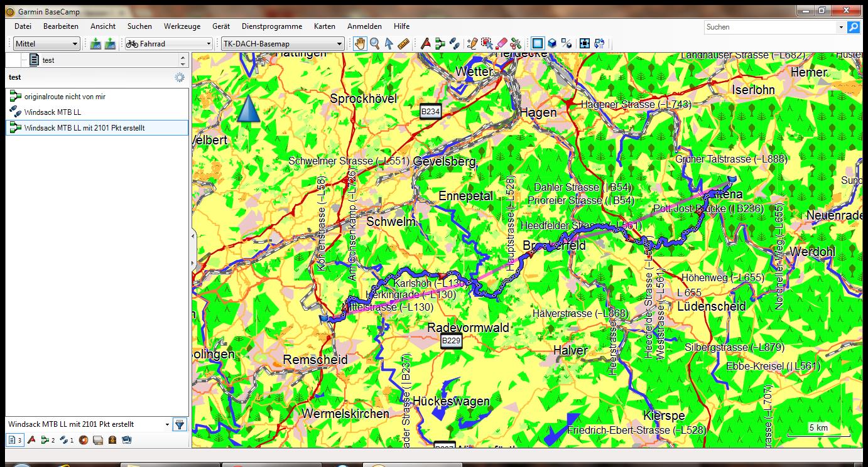Select the Erase tool

coord(501,43)
